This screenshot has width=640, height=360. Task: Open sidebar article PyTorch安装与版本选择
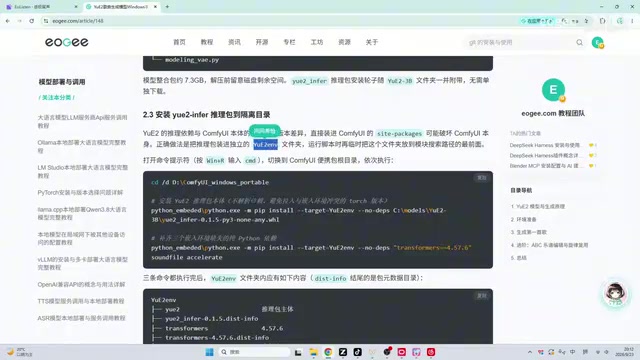click(80, 192)
